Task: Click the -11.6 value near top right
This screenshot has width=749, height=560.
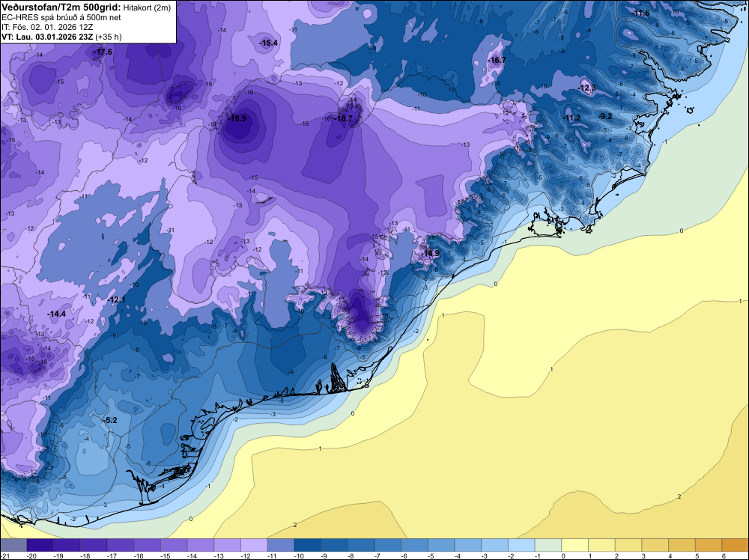Action: pos(640,13)
